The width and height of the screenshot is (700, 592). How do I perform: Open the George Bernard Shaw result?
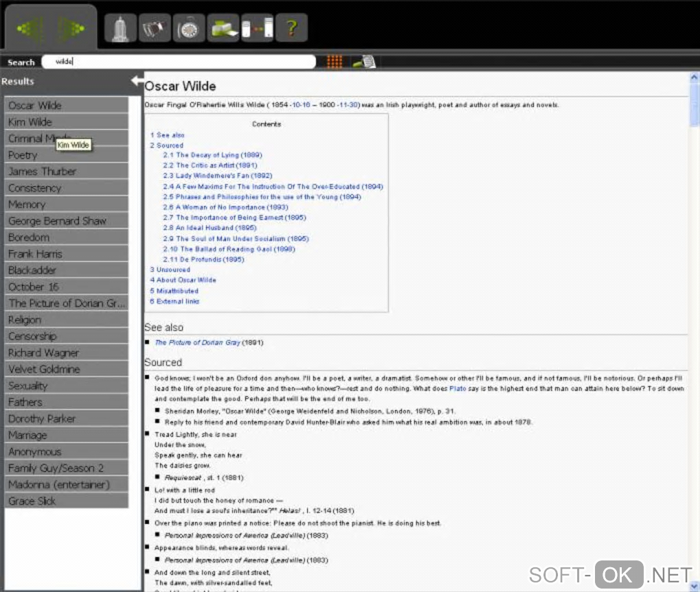click(66, 221)
